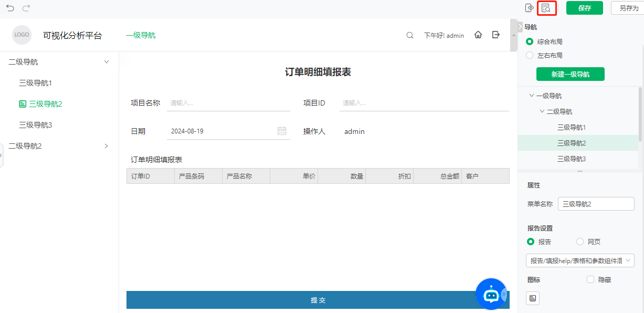644x313 pixels.
Task: Click the search magnifier icon in header
Action: point(410,35)
